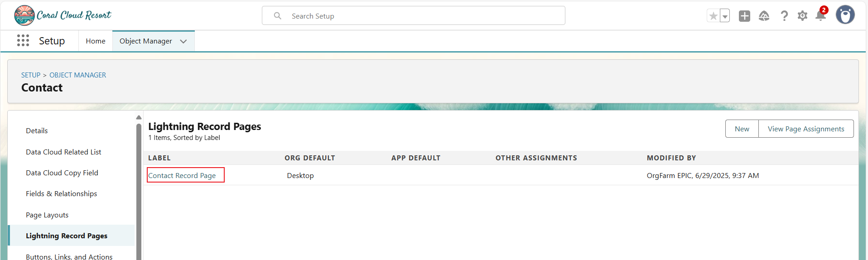Screen dimensions: 868x260
Task: Click the ORG DEFAULT column header
Action: 310,158
